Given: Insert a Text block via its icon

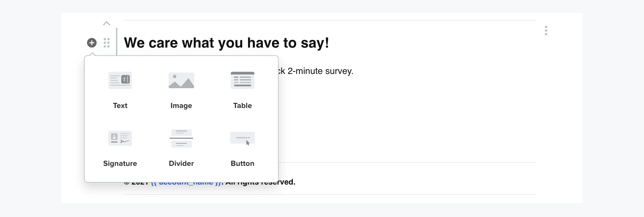Looking at the screenshot, I should tap(120, 80).
